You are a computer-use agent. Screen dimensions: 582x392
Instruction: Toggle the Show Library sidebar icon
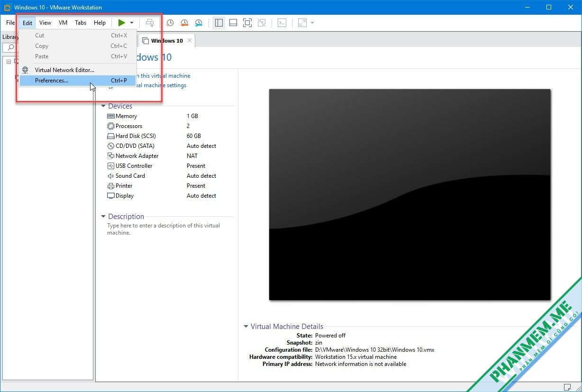[218, 23]
